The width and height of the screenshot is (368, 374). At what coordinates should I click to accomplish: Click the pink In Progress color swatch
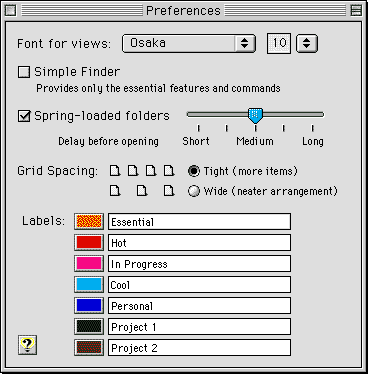(89, 264)
